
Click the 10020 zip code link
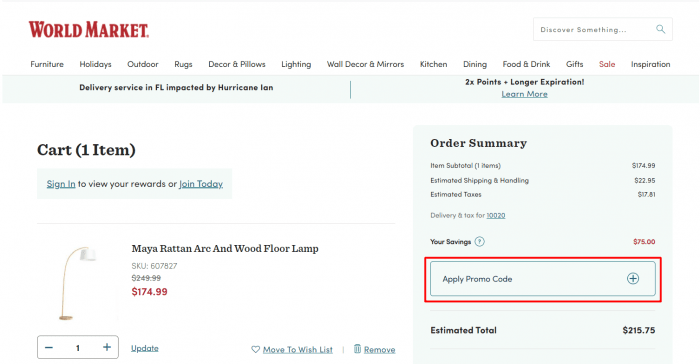[496, 215]
